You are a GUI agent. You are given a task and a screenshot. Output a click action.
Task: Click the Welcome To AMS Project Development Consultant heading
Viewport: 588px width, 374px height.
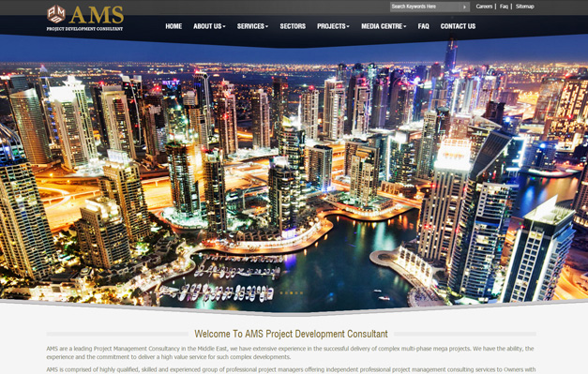click(x=291, y=334)
